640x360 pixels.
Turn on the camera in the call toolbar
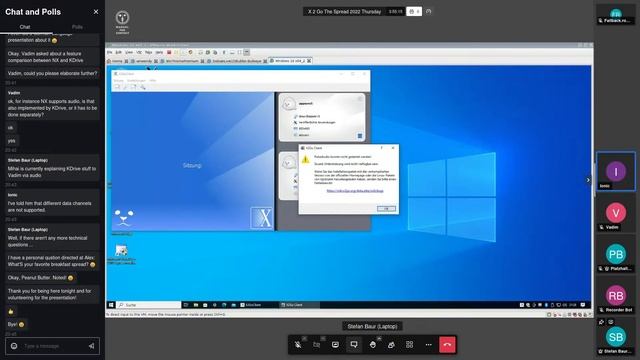tap(317, 345)
